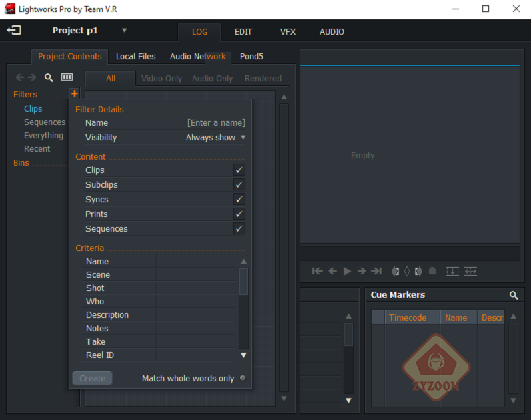531x420 pixels.
Task: Select the Video Only tab
Action: point(161,78)
